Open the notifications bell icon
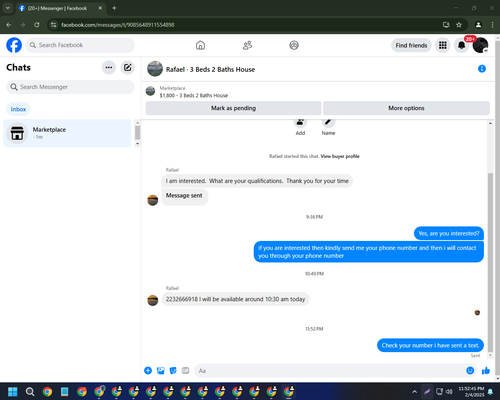The width and height of the screenshot is (500, 400). (x=461, y=45)
